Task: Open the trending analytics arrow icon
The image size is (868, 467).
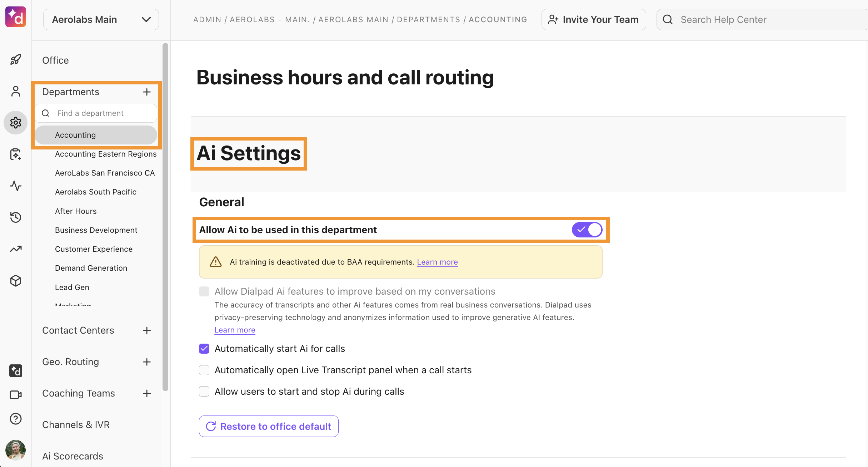Action: coord(15,249)
